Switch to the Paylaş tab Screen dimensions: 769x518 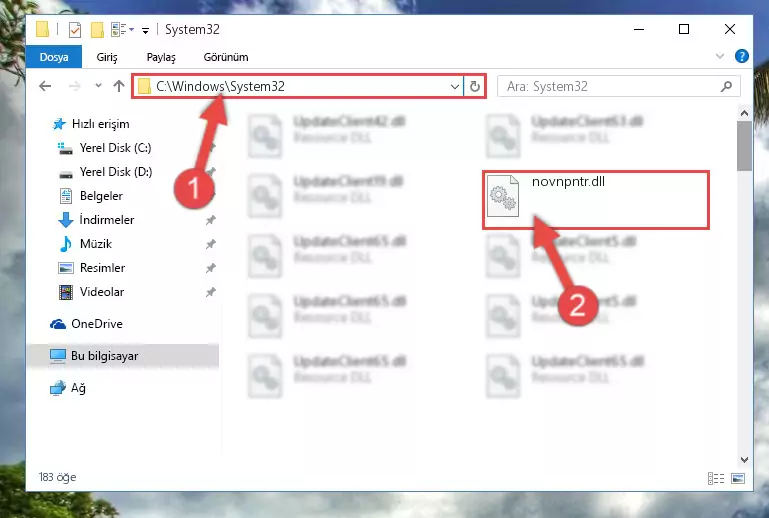point(161,57)
